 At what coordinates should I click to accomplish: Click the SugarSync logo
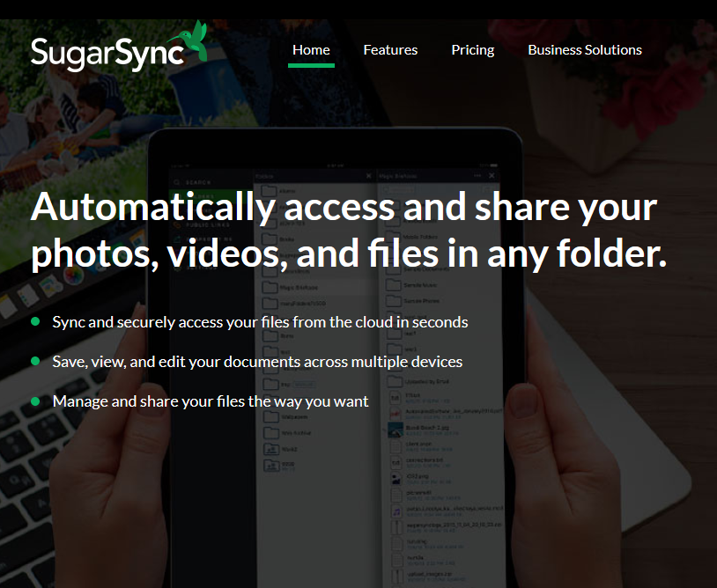tap(119, 47)
